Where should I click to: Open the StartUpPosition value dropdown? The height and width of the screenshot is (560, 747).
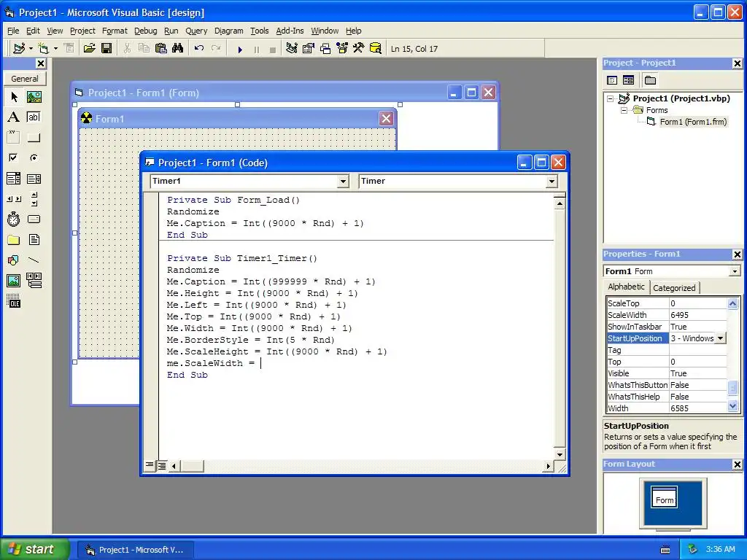720,338
